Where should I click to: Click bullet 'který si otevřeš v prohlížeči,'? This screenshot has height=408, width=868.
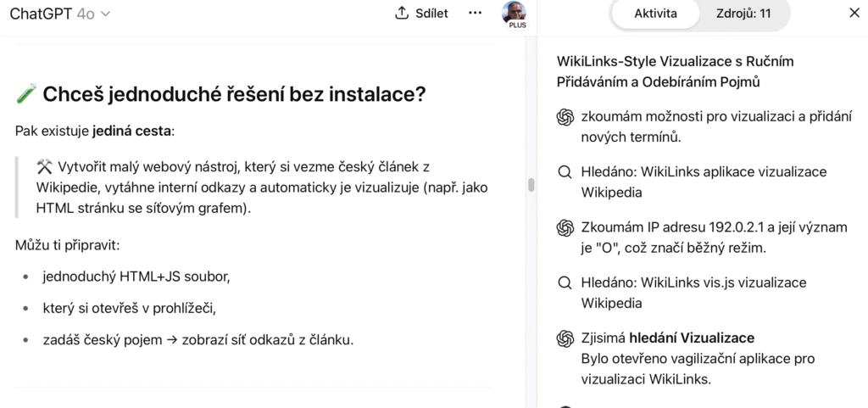130,308
